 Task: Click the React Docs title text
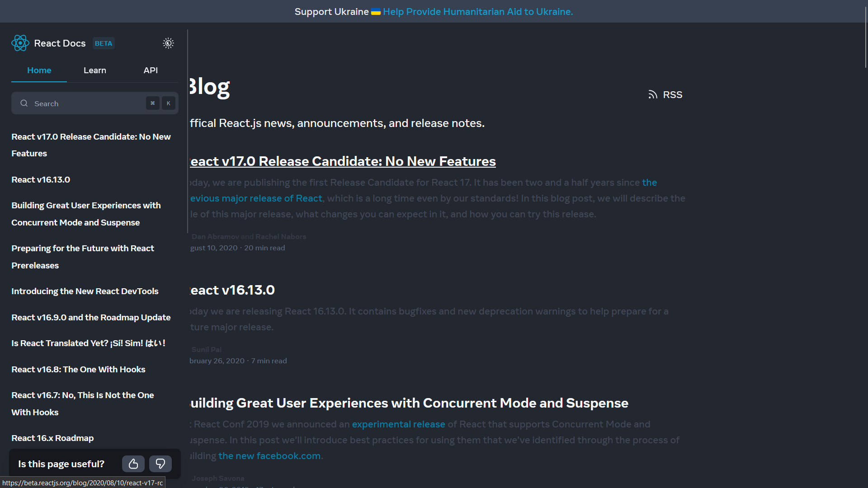[x=60, y=43]
